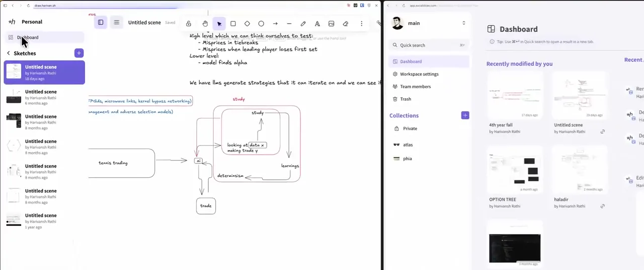Click the 'data x' box on canvas

pos(257,145)
